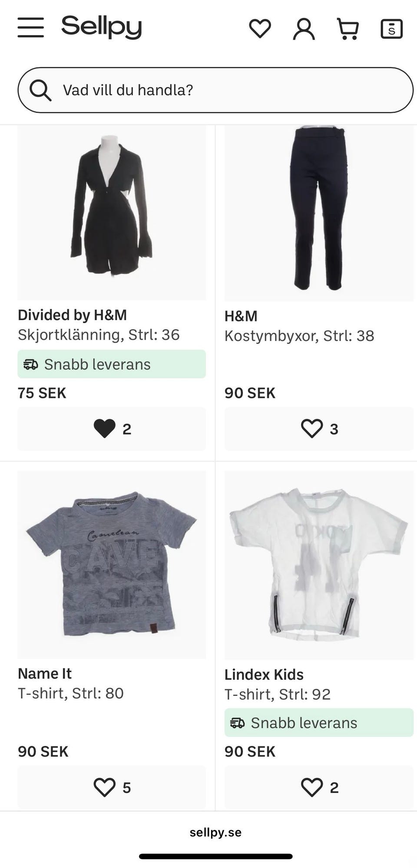Tap the Sellpy S bag icon
Viewport: 417px width, 868px height.
click(x=391, y=29)
